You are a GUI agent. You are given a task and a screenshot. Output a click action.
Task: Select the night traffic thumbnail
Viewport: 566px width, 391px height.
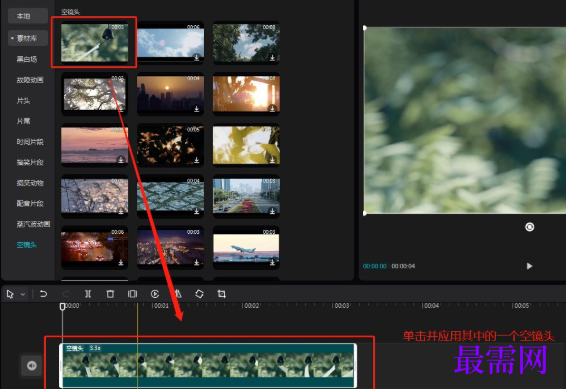coord(95,248)
